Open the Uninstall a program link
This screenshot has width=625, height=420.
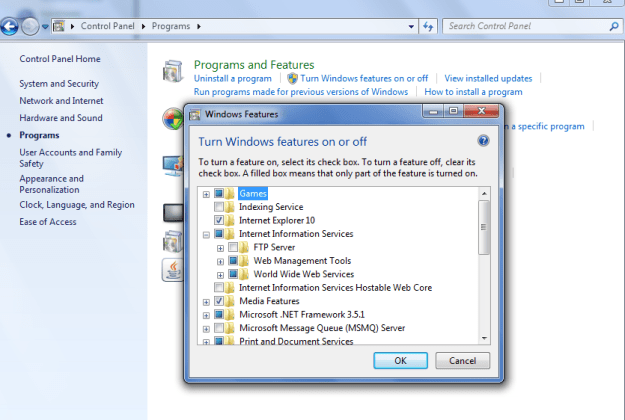233,78
